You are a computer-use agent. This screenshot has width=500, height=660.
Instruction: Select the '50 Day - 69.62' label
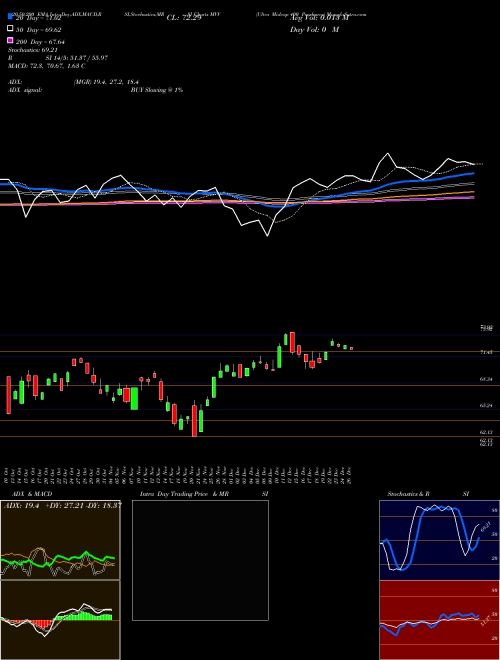pyautogui.click(x=39, y=30)
